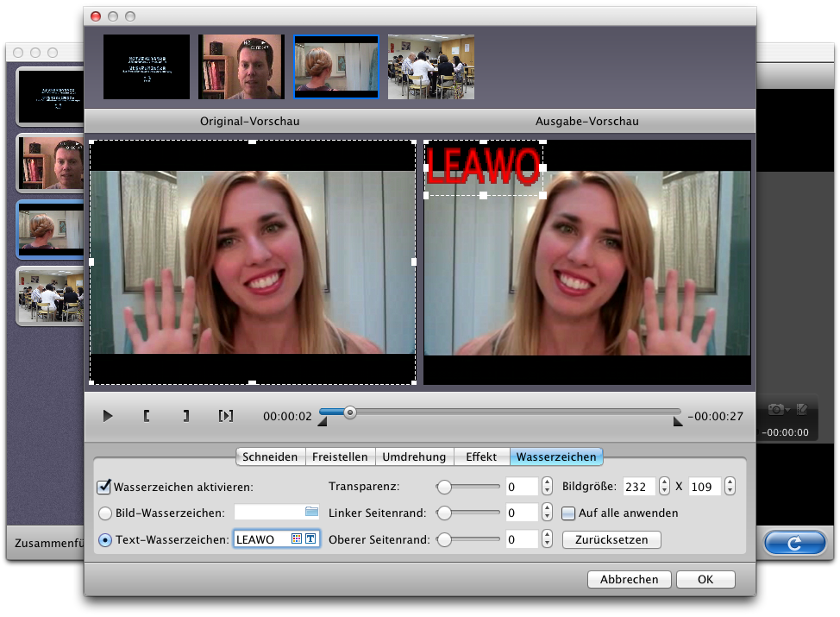Toggle the Wasserzeichen aktivieren checkbox
The width and height of the screenshot is (840, 617).
(104, 487)
